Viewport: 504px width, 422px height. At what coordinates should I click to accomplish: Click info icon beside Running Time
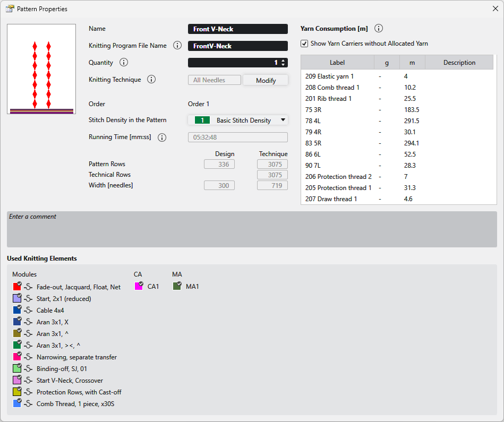tap(162, 137)
